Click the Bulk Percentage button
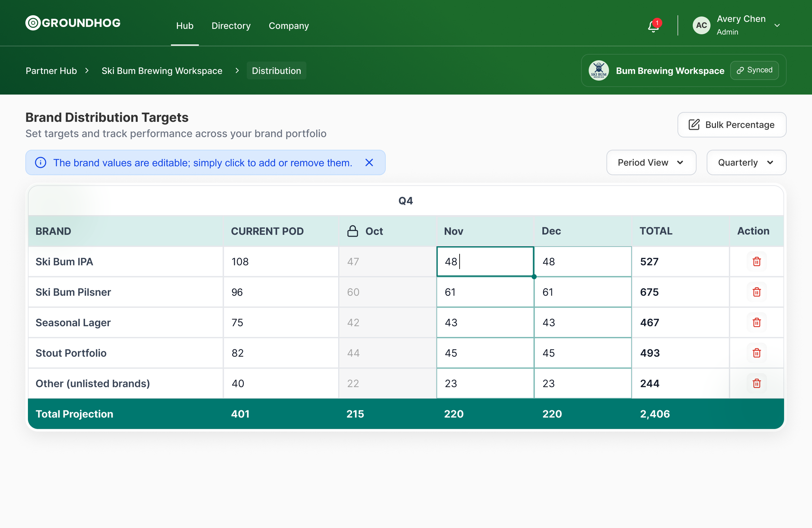Viewport: 812px width, 528px height. click(731, 124)
